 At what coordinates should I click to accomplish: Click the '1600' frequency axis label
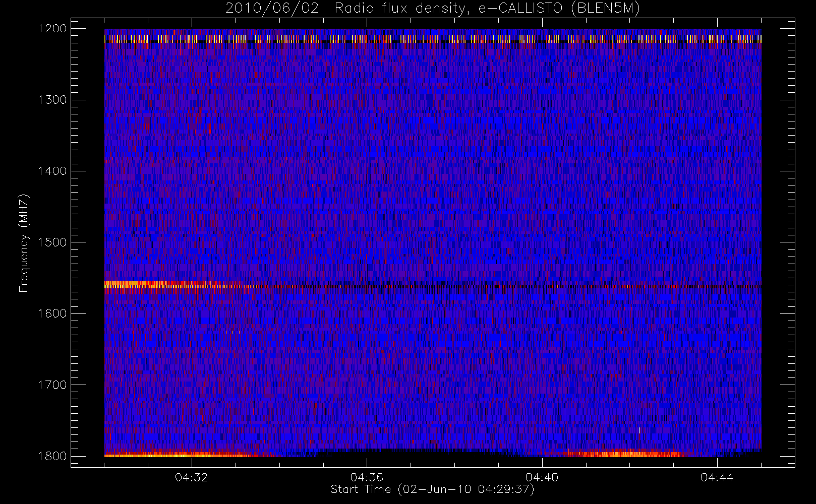tap(52, 313)
